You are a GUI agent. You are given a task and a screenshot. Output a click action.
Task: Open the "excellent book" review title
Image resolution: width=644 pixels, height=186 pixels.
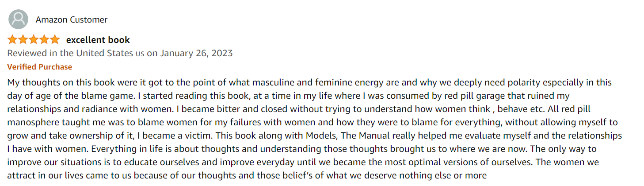98,40
